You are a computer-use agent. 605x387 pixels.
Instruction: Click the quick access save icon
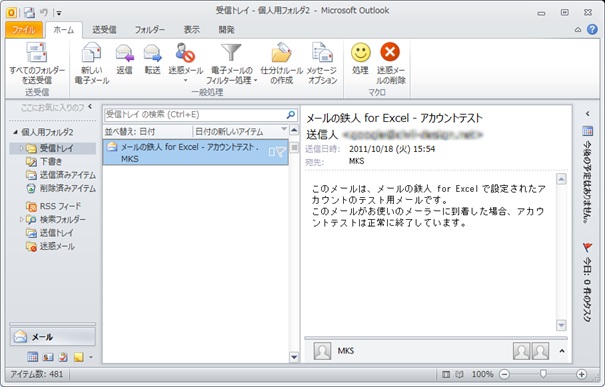(29, 13)
